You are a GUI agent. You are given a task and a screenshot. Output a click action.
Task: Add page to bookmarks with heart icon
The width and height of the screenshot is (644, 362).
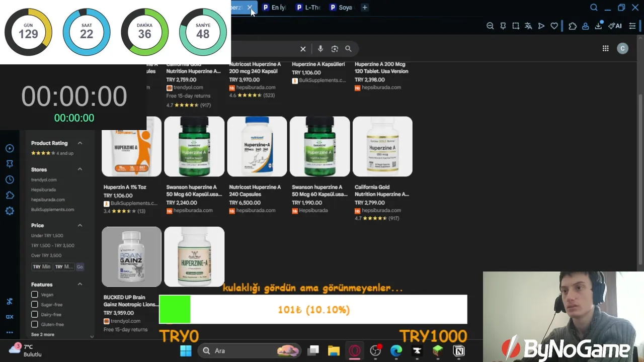click(x=554, y=26)
